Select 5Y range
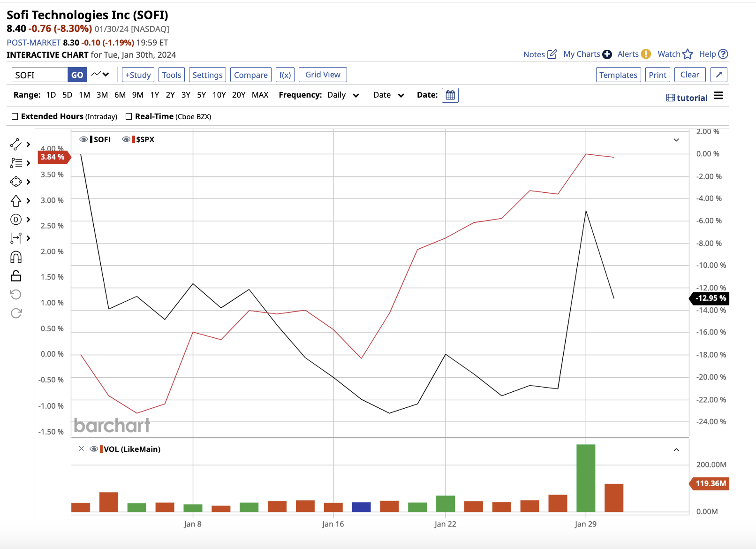The width and height of the screenshot is (756, 549). (x=202, y=95)
